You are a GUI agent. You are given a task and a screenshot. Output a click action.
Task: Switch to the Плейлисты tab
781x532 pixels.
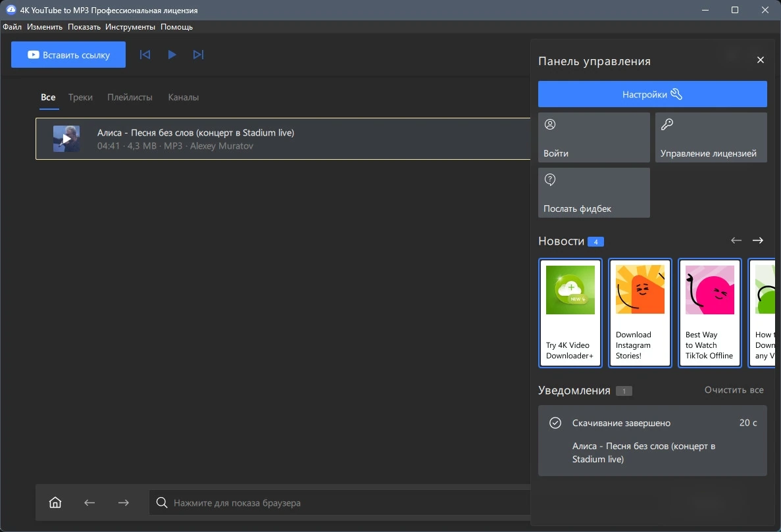(130, 97)
